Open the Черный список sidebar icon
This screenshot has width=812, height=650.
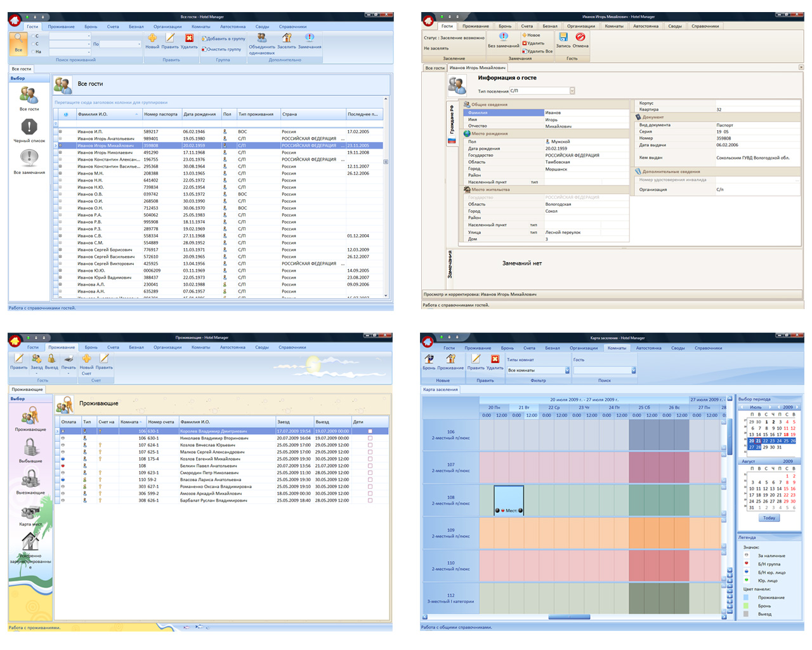29,128
